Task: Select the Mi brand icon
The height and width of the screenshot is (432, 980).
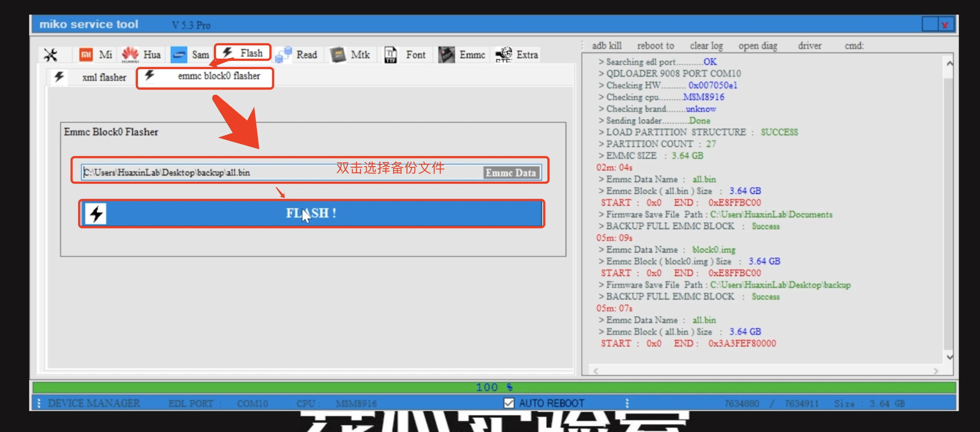Action: 95,54
